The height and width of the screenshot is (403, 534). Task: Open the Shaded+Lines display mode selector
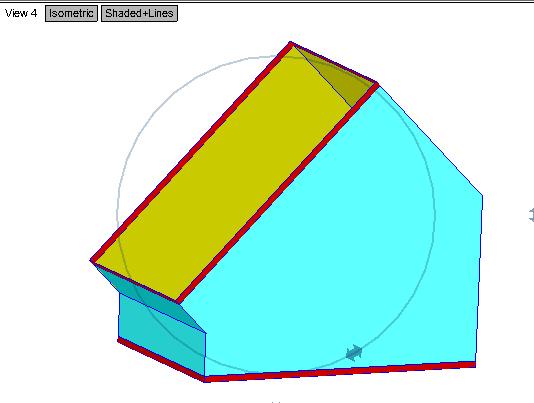point(139,14)
